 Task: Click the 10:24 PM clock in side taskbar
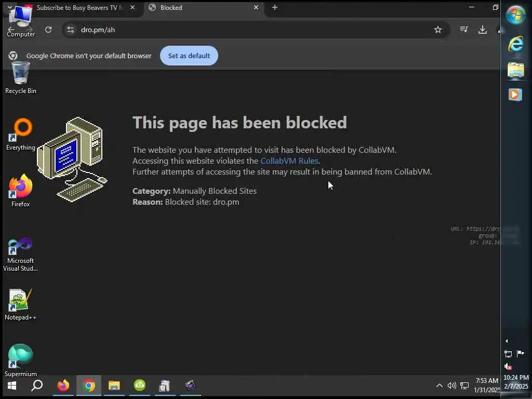tap(516, 382)
